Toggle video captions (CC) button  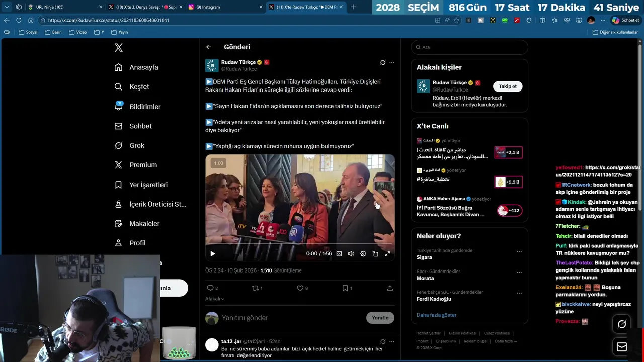[x=339, y=254]
